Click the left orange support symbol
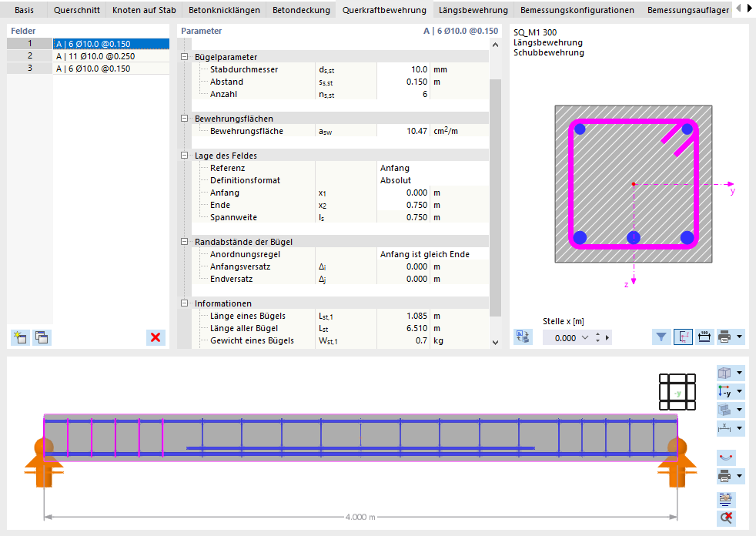 (x=44, y=462)
